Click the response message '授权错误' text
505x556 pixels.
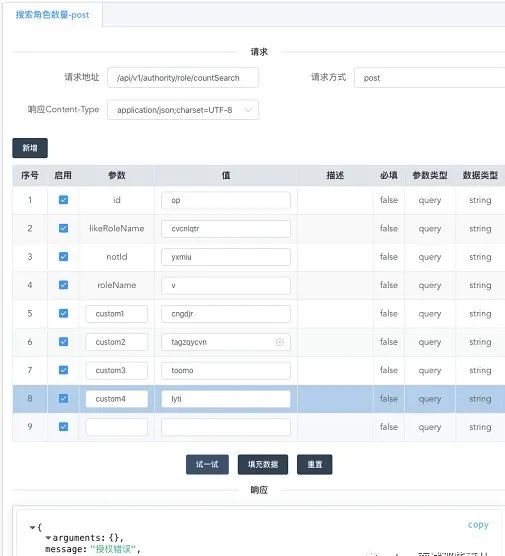[113, 549]
